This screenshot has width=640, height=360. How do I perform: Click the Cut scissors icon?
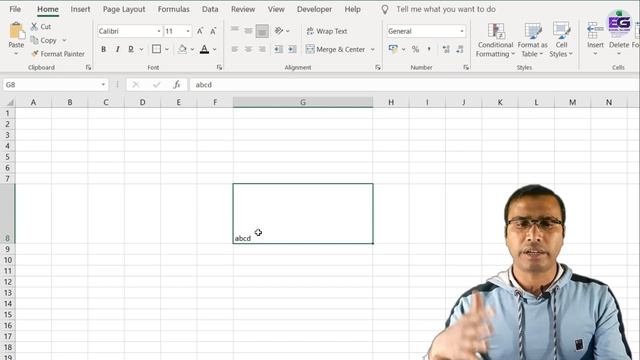(34, 27)
